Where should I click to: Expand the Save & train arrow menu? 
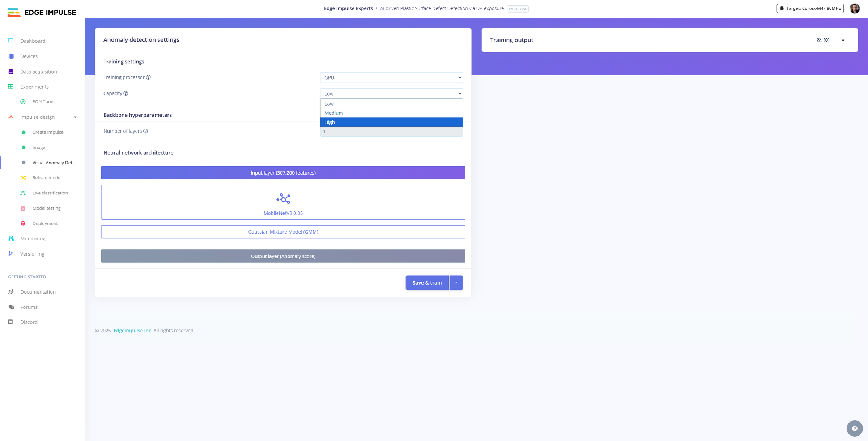point(456,283)
